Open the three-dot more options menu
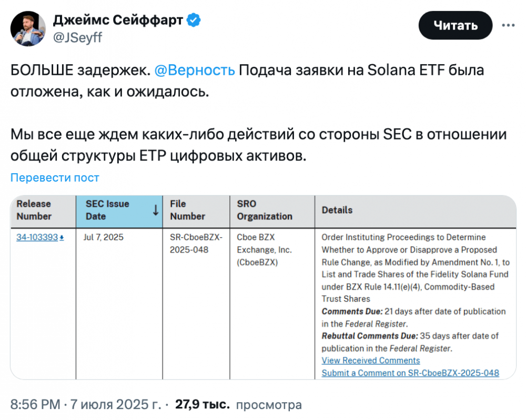Image resolution: width=526 pixels, height=420 pixels. 508,25
